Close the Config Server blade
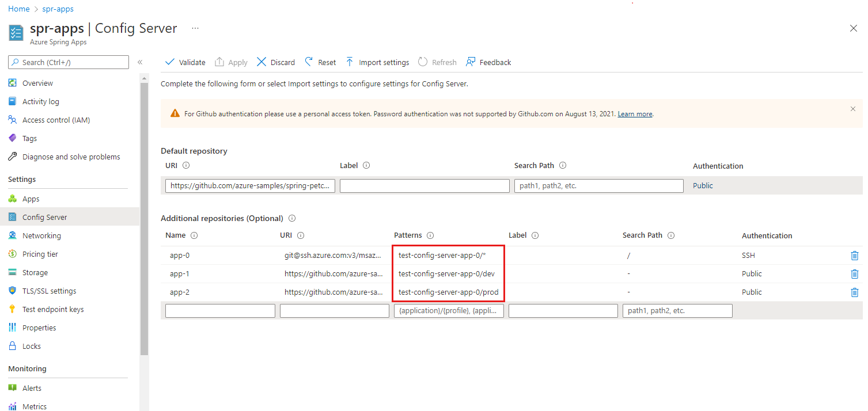 [854, 28]
